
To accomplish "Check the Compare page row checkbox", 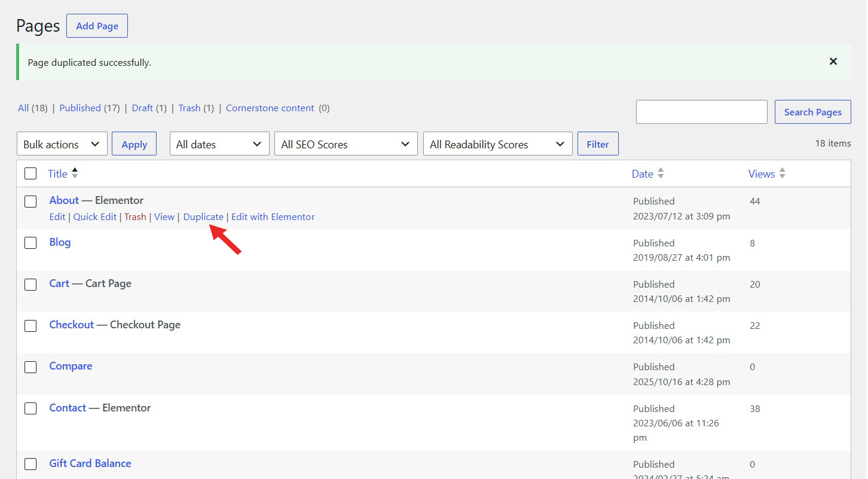I will click(30, 367).
